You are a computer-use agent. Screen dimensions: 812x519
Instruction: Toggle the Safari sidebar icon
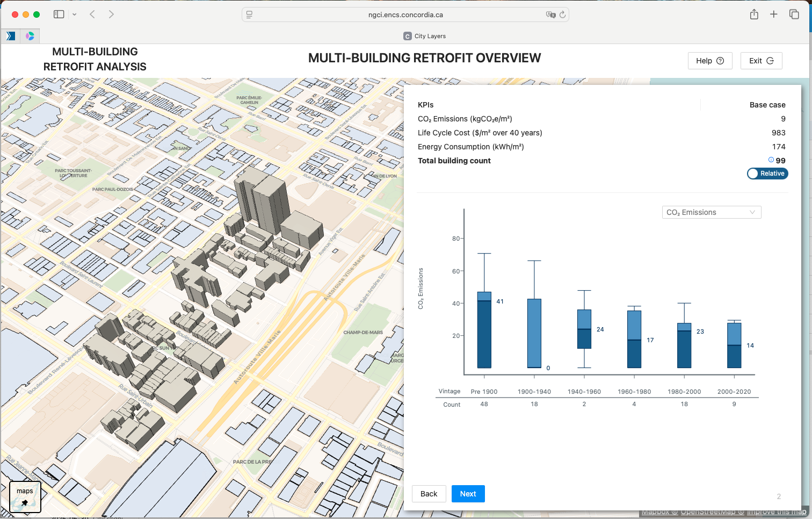coord(59,15)
